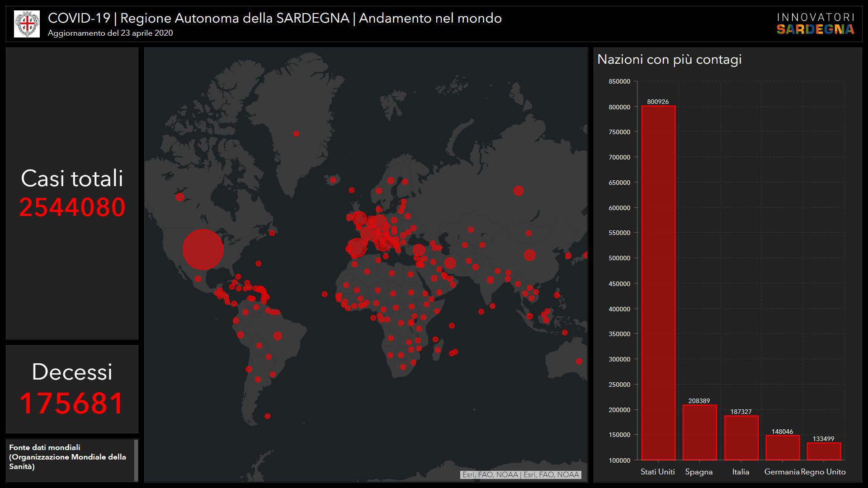Click the Innovatori Sardegna logo
This screenshot has width=868, height=488.
pos(815,24)
